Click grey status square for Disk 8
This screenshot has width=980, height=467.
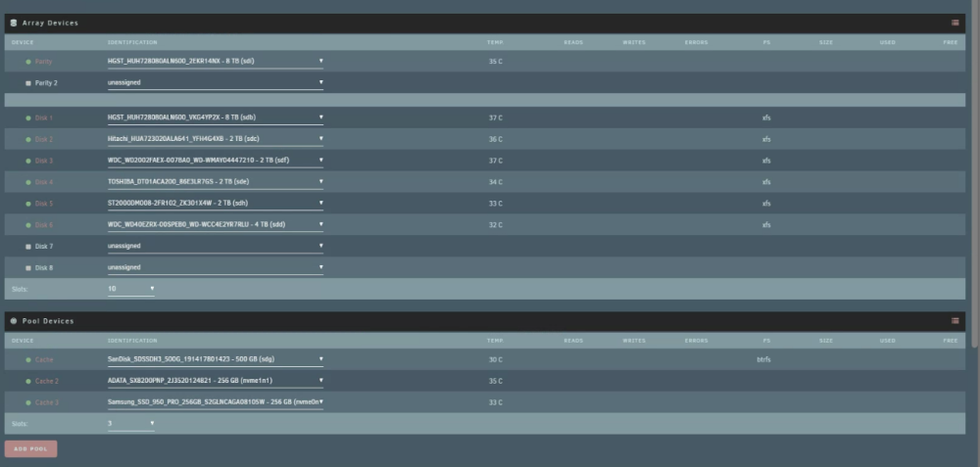coord(28,268)
